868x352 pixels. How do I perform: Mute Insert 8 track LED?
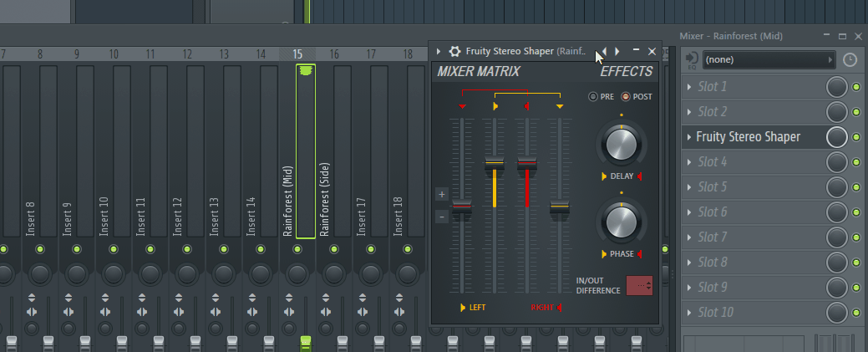(x=40, y=249)
